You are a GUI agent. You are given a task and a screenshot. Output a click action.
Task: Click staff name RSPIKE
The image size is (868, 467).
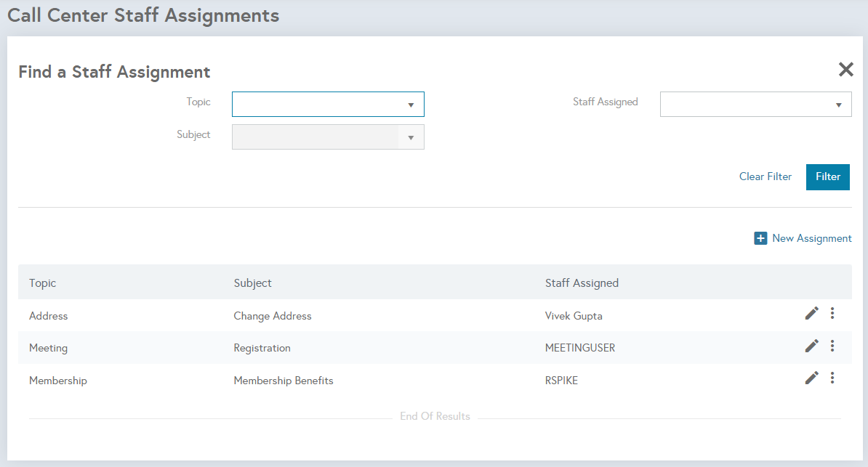pyautogui.click(x=561, y=381)
